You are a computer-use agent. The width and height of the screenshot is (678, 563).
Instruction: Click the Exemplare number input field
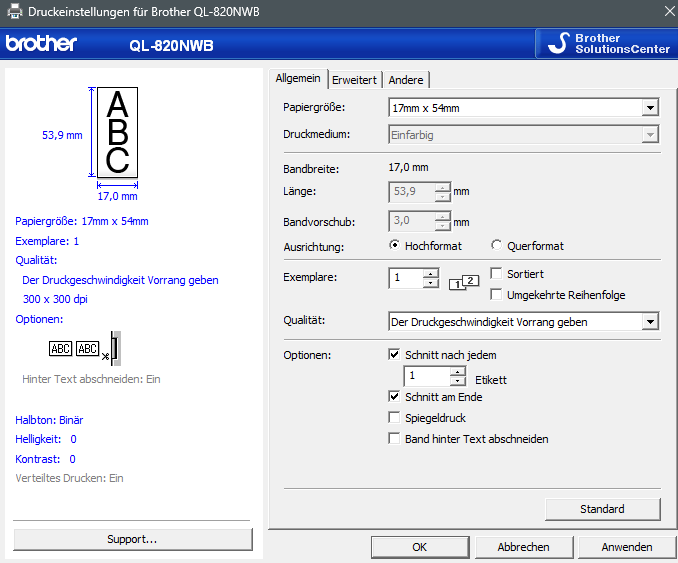point(405,278)
